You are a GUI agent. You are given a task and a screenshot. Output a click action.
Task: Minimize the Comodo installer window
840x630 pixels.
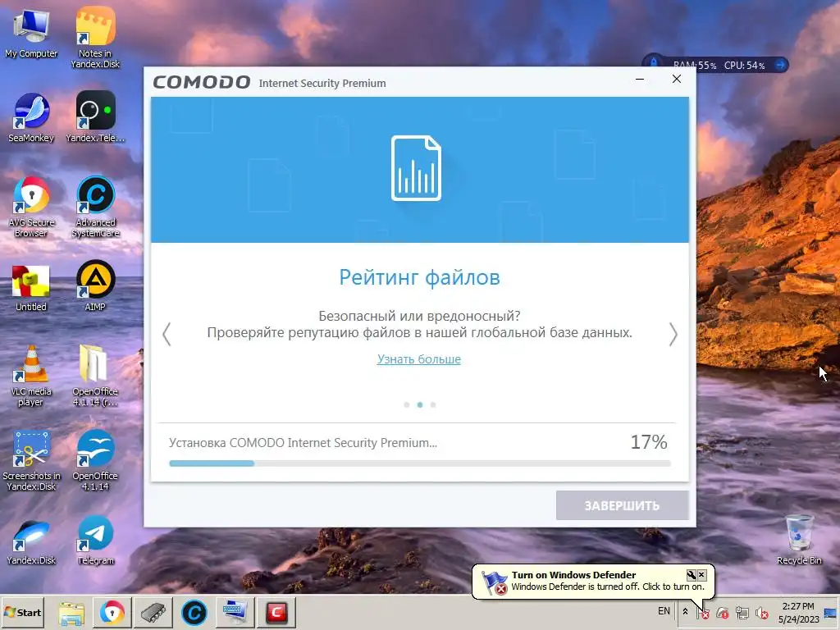(640, 80)
